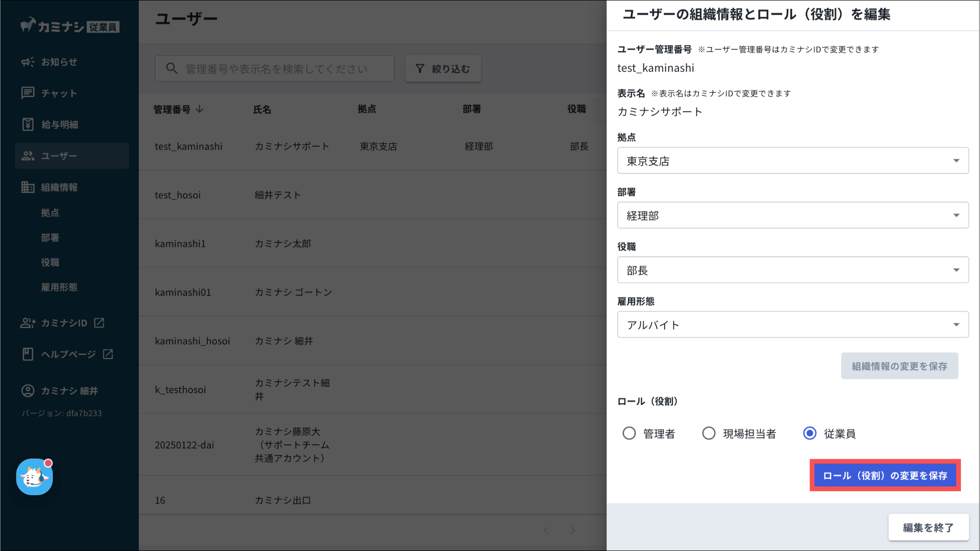The image size is (980, 551).
Task: Click the カミナシ太郎 name cell
Action: point(282,244)
